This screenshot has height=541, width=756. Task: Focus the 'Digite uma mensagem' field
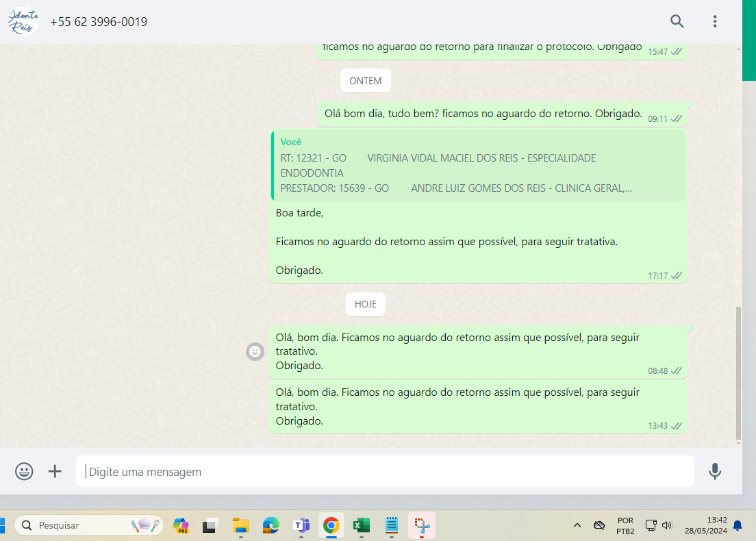click(385, 471)
